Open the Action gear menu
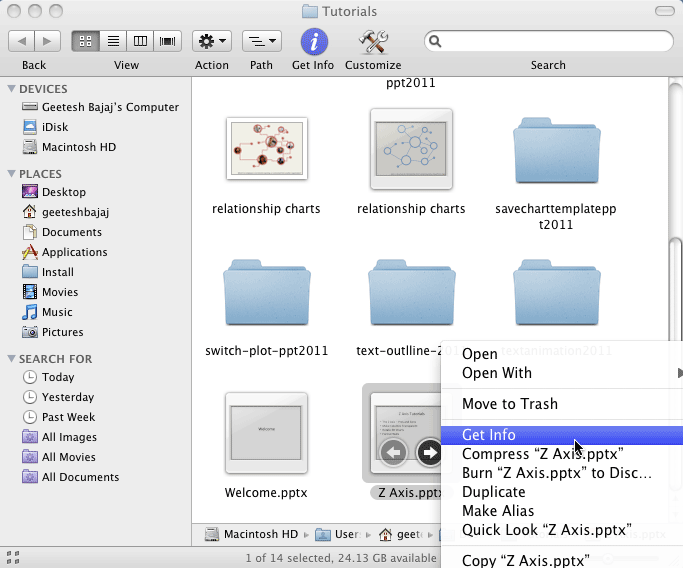This screenshot has width=683, height=568. pos(212,41)
